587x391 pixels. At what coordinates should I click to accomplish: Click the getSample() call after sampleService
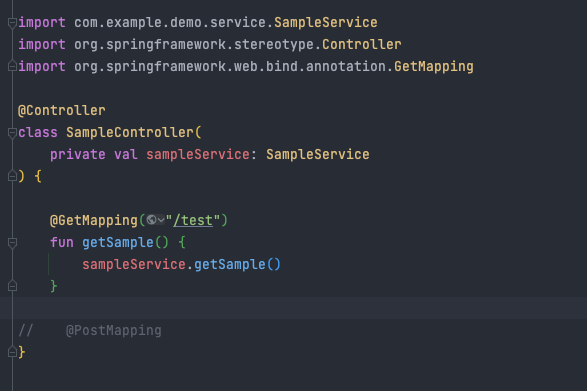pyautogui.click(x=237, y=264)
